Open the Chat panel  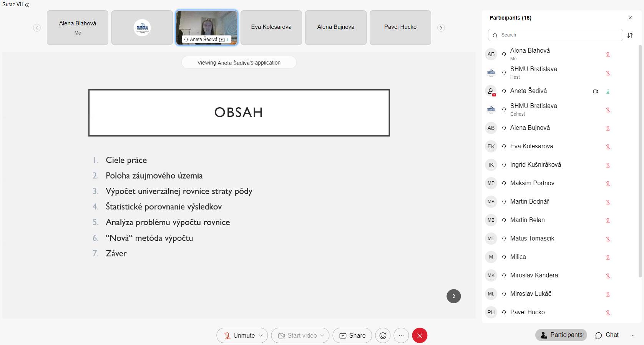(607, 335)
